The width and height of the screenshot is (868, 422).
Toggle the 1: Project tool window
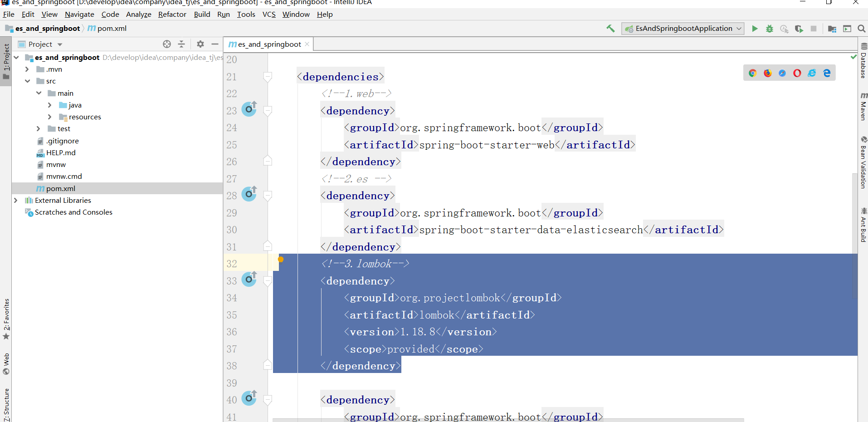click(x=6, y=62)
